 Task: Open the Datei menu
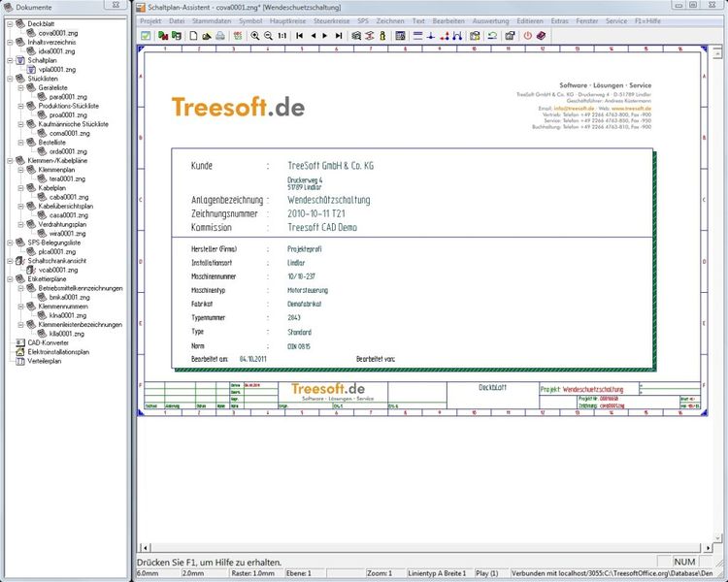pos(177,21)
